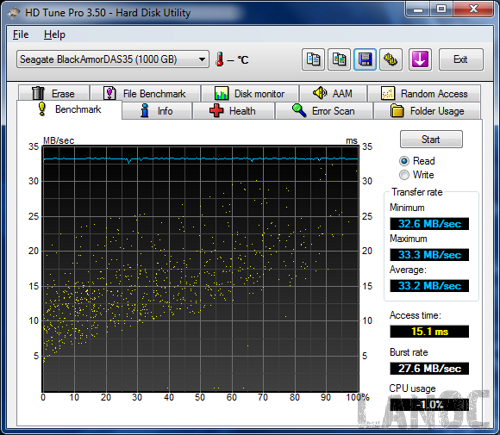Switch to the Erase tab
Viewport: 500px width, 435px height.
[54, 93]
